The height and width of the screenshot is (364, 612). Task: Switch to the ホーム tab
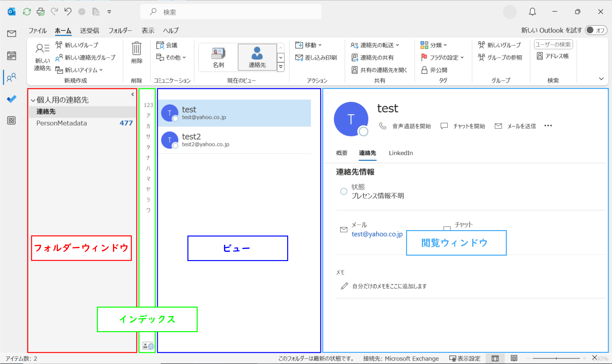pos(63,31)
